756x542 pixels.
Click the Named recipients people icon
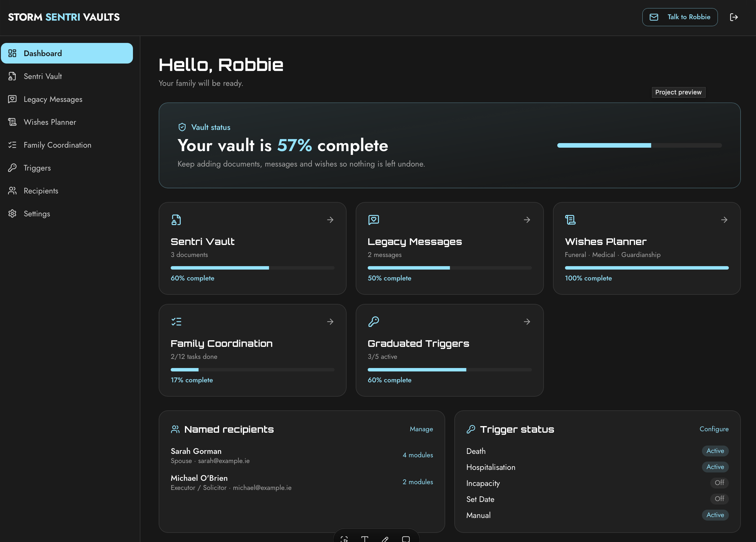175,429
